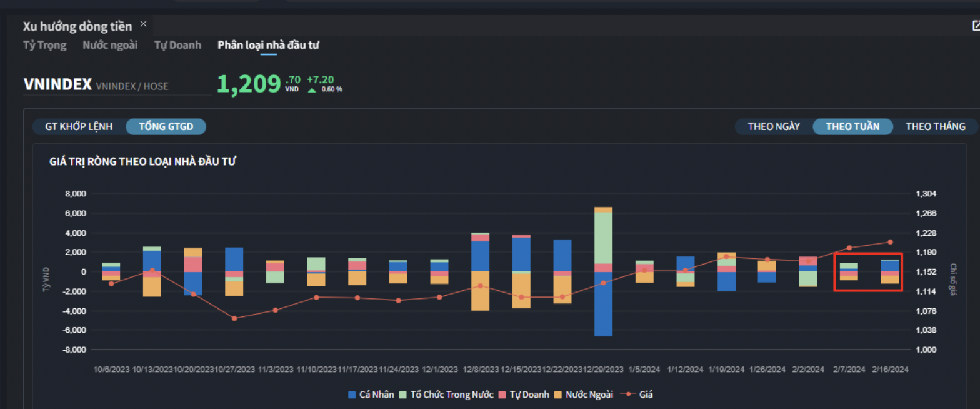Viewport: 980px width, 409px height.
Task: Switch to the Tỷ Trọng tab
Action: click(44, 45)
